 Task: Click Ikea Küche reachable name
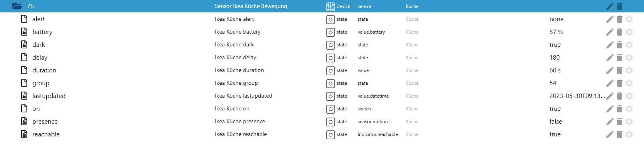coord(240,134)
